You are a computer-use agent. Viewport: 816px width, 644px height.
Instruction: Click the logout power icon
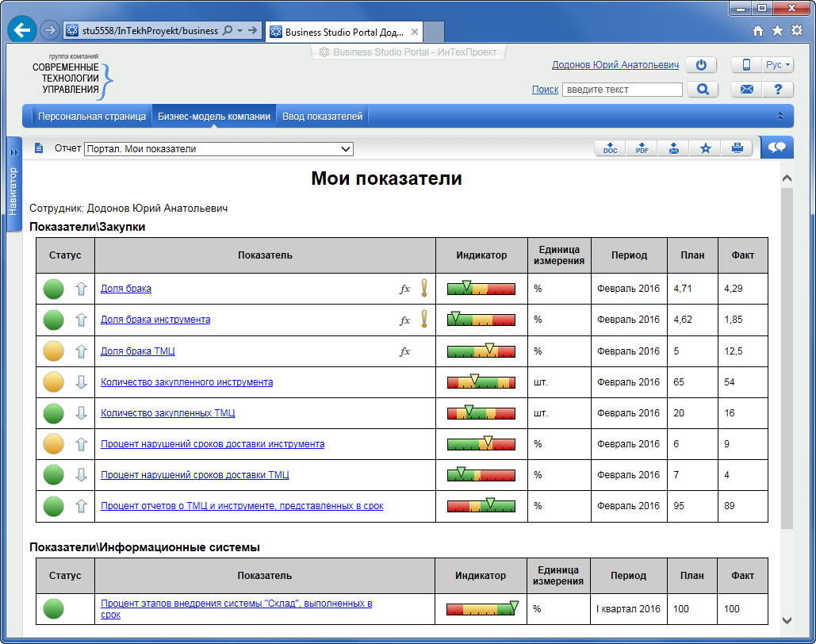pos(701,65)
